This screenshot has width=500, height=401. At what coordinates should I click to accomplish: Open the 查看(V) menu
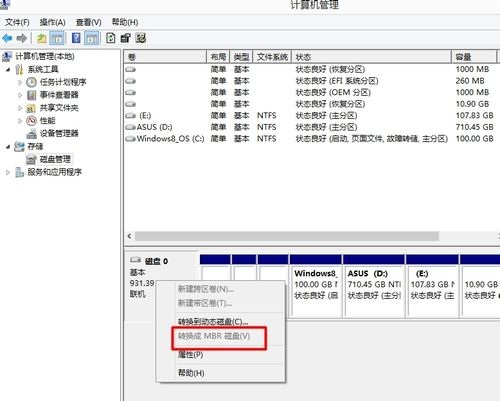(x=88, y=22)
